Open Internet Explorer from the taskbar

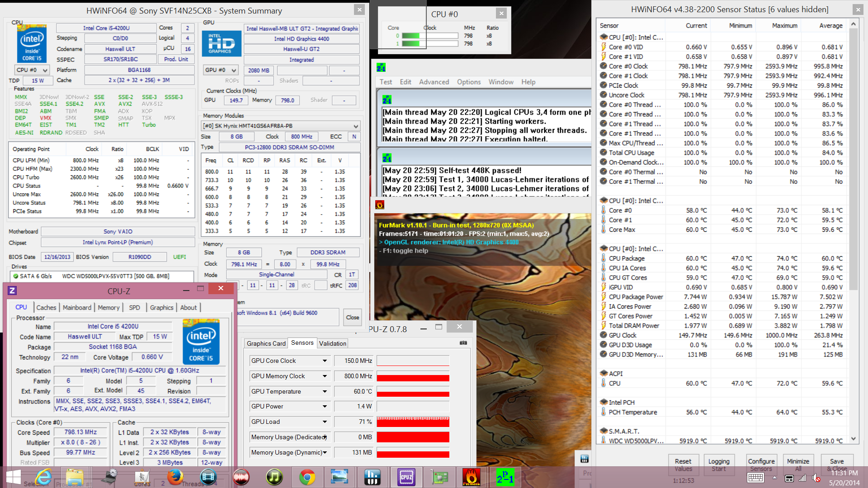(x=43, y=477)
